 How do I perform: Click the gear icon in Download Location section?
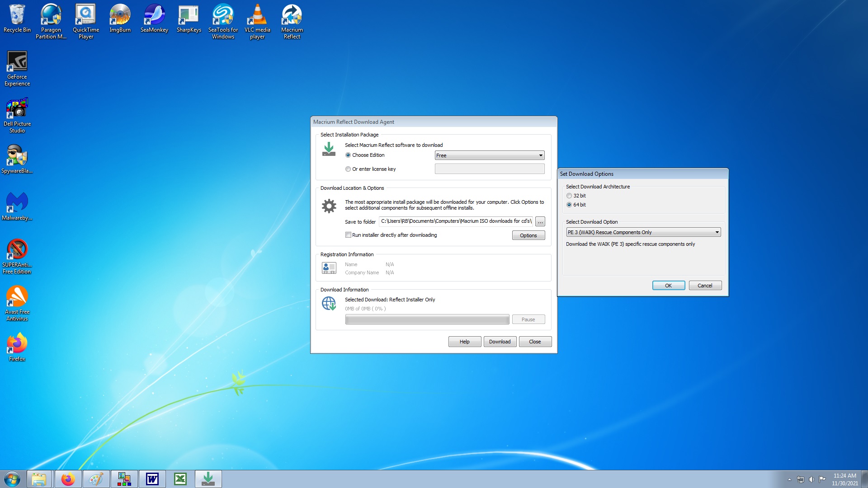coord(329,206)
